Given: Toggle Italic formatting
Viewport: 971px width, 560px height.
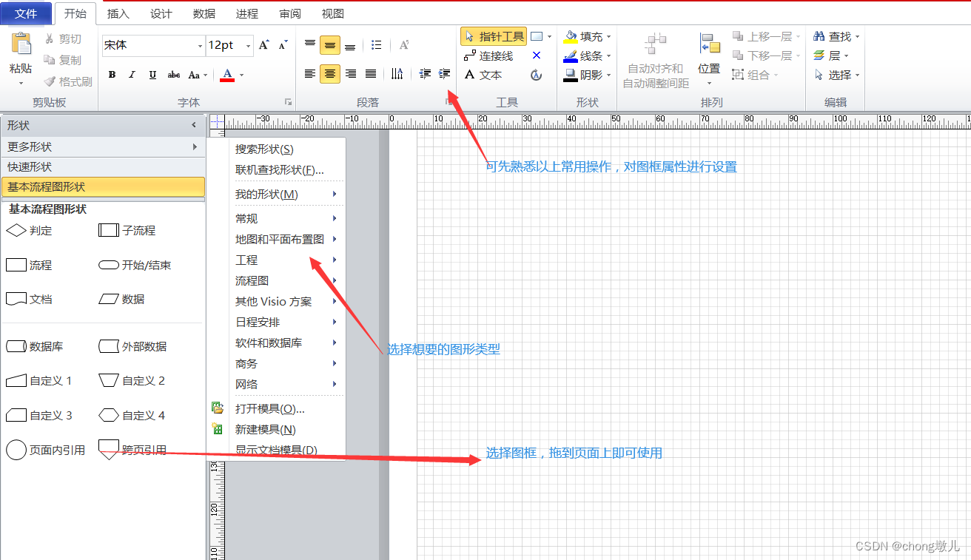Looking at the screenshot, I should pos(132,75).
